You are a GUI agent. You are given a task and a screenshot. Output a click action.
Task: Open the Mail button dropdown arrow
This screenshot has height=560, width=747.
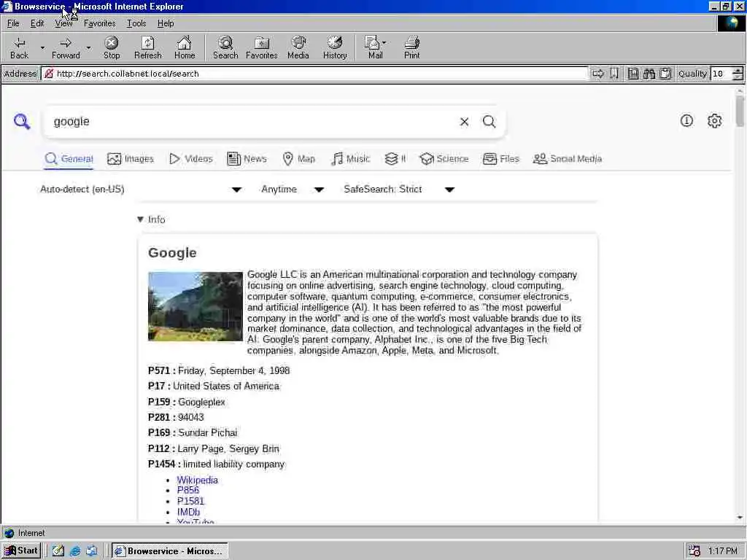(384, 42)
